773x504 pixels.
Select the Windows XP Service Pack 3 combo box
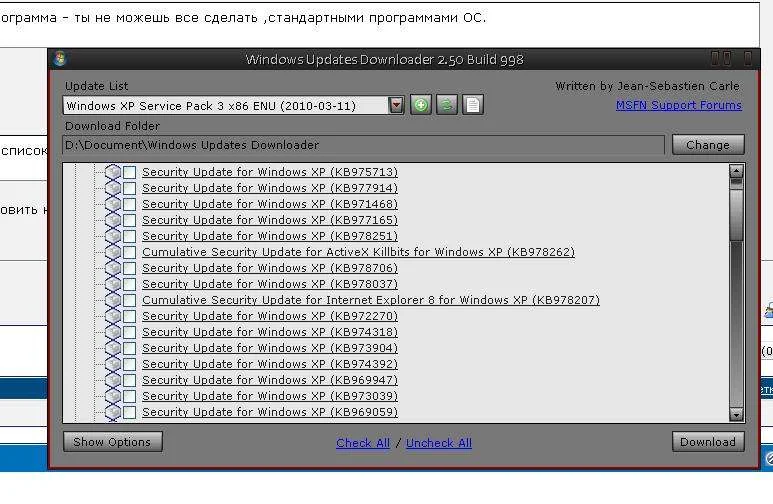coord(234,106)
